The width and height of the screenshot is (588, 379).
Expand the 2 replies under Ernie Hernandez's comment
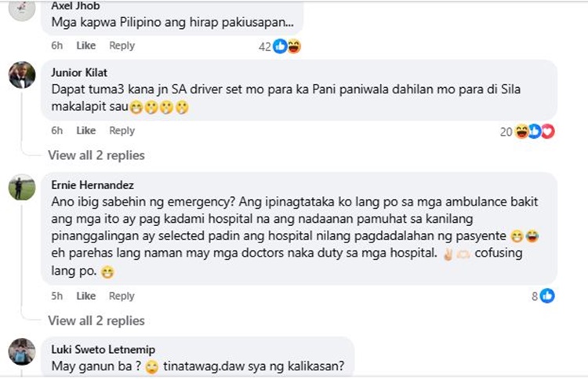click(96, 320)
